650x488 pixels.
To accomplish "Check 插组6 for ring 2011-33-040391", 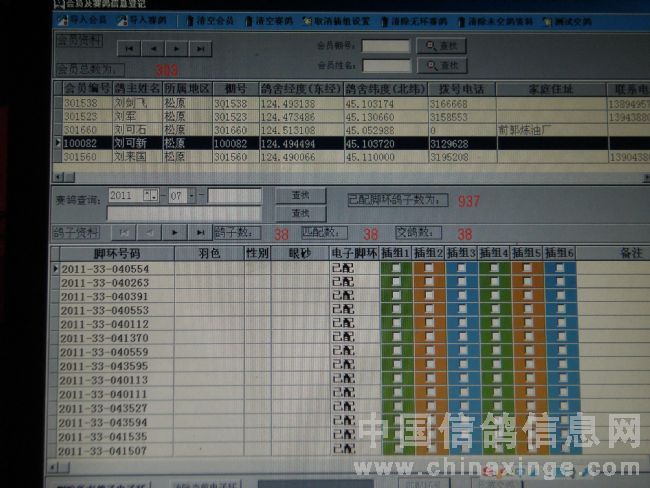I will tap(560, 297).
